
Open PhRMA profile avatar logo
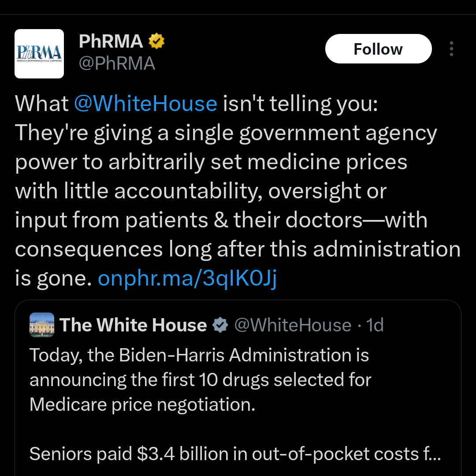click(39, 54)
